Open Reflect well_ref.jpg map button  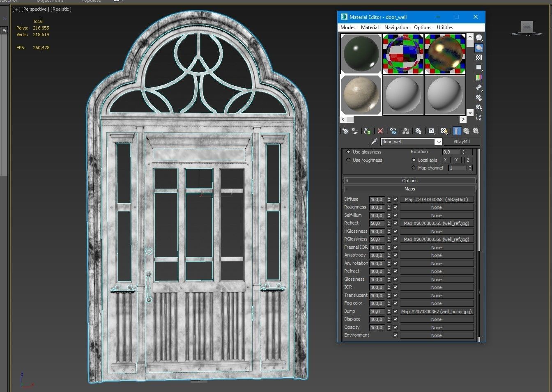(x=436, y=223)
